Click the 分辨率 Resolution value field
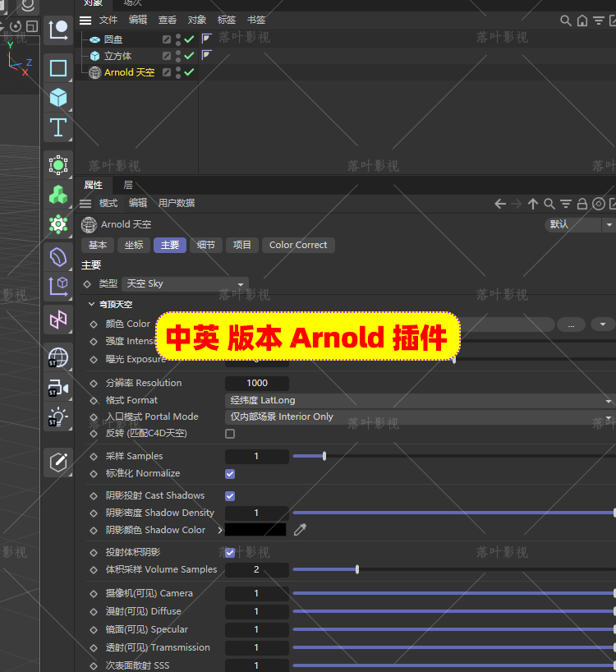Image resolution: width=616 pixels, height=672 pixels. click(256, 383)
